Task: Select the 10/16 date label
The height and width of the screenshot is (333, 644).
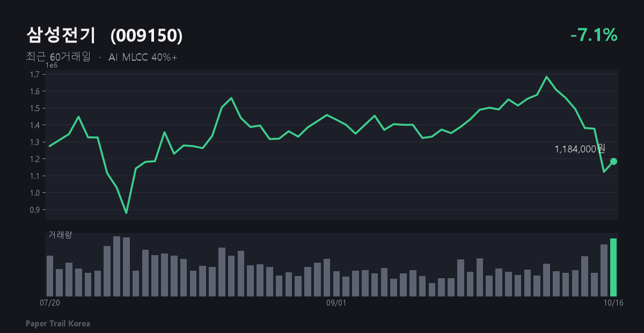Action: (x=613, y=303)
